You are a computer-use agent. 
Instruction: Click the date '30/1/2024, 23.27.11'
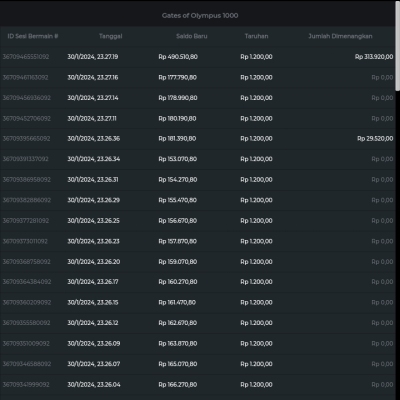coord(92,118)
